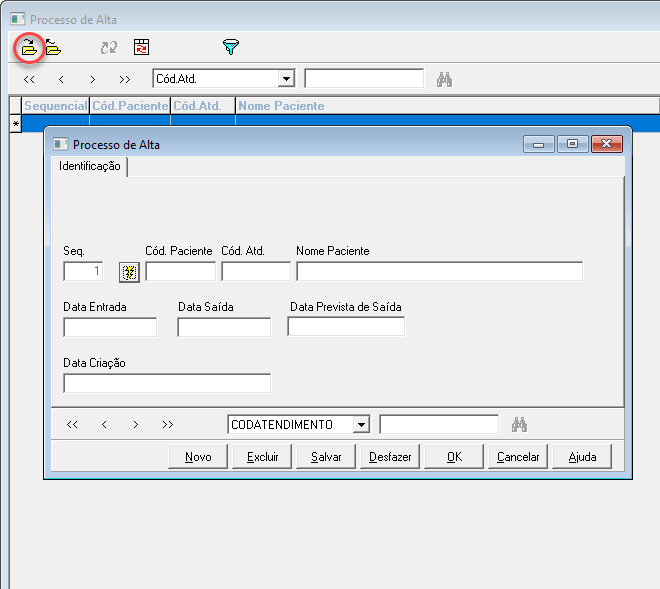Click the second folder icon in toolbar

coord(53,47)
